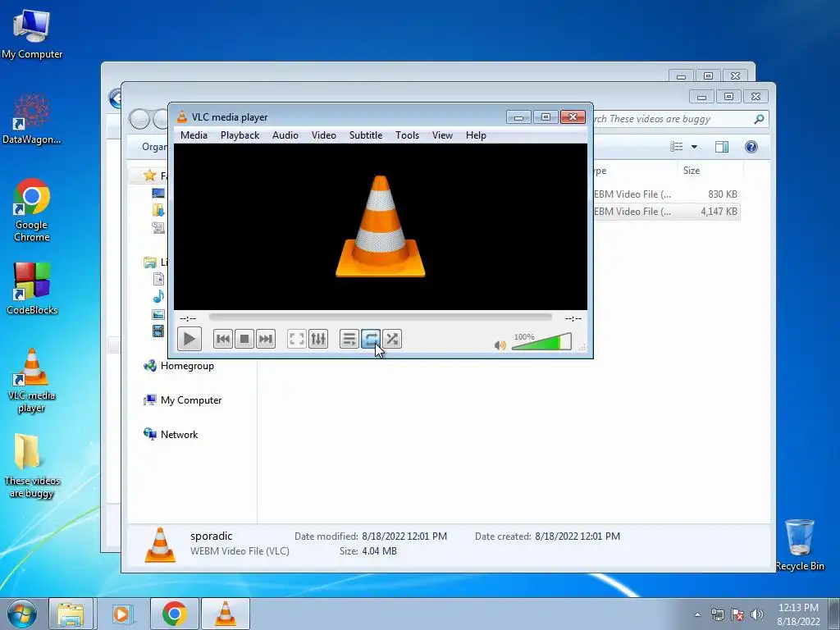Click Chrome icon on the taskbar

coord(175,614)
